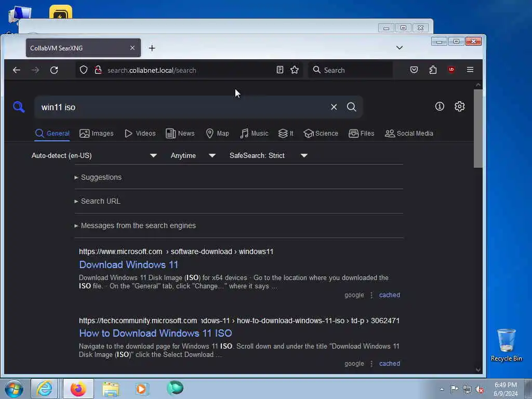
Task: Go back using Firefox back arrow
Action: click(x=16, y=70)
